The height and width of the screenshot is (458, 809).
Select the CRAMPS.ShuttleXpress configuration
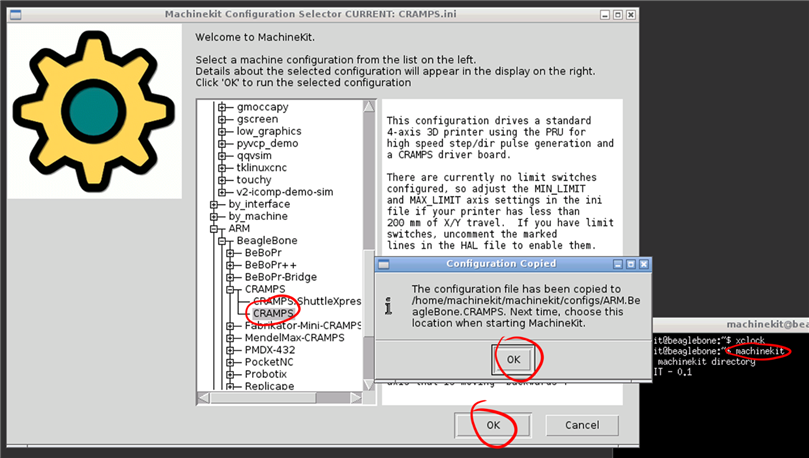307,301
